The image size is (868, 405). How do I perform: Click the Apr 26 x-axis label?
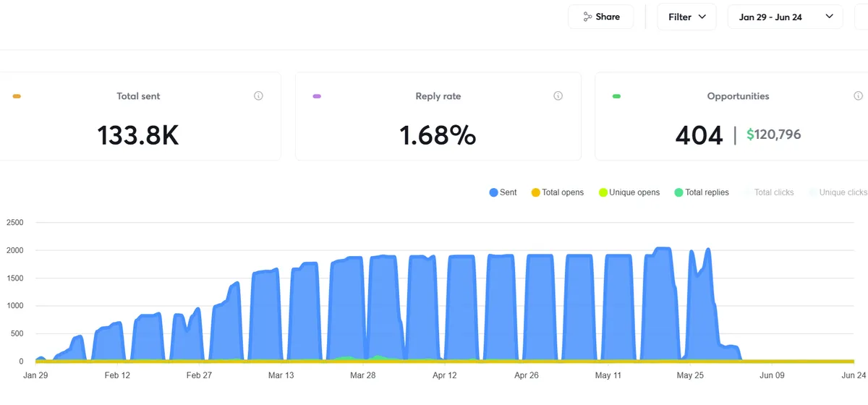coord(526,375)
